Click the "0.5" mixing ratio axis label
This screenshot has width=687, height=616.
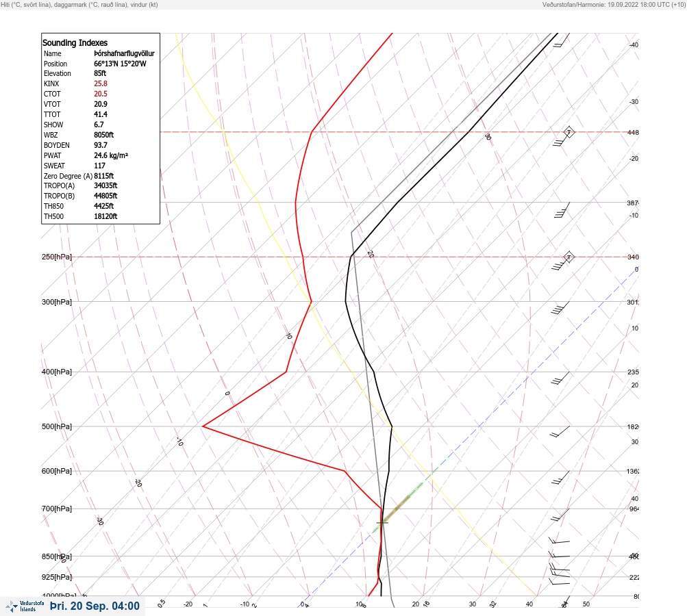click(162, 603)
